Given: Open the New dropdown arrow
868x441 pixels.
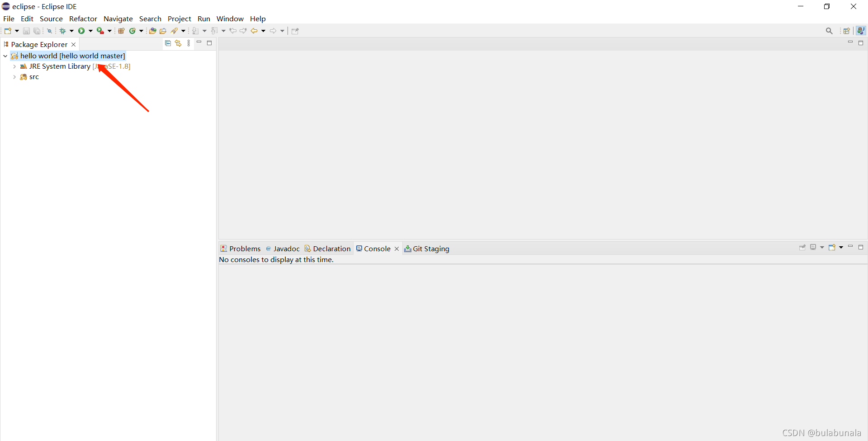Looking at the screenshot, I should pos(17,31).
